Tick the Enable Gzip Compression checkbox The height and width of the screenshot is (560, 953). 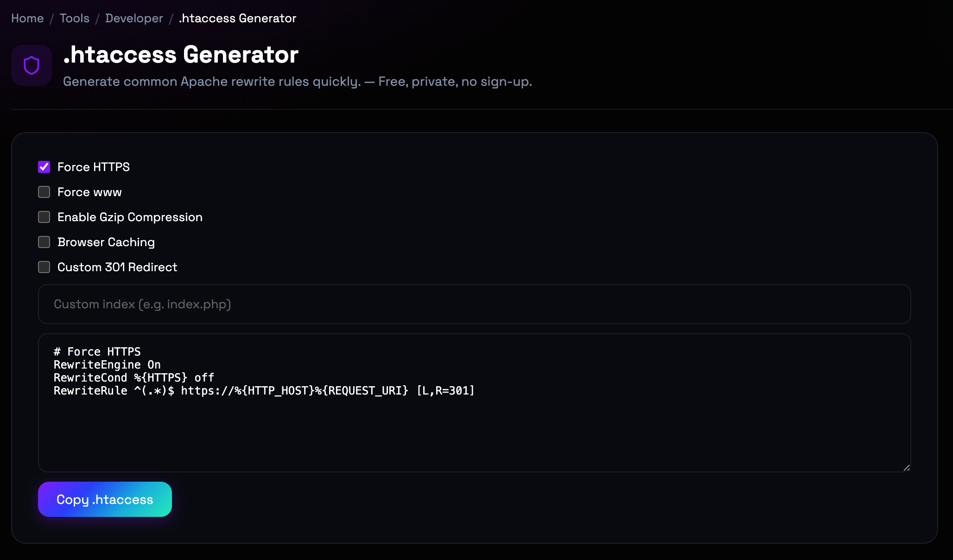pyautogui.click(x=44, y=217)
